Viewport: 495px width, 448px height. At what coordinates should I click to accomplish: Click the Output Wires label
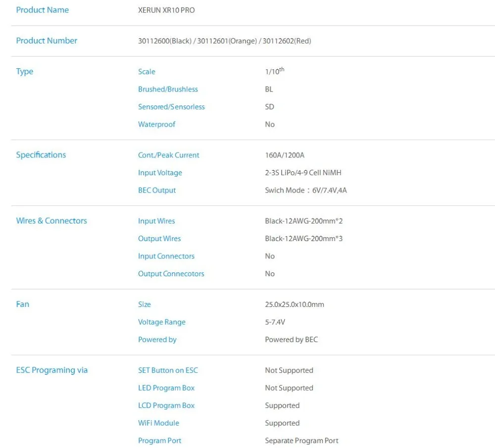tap(159, 239)
